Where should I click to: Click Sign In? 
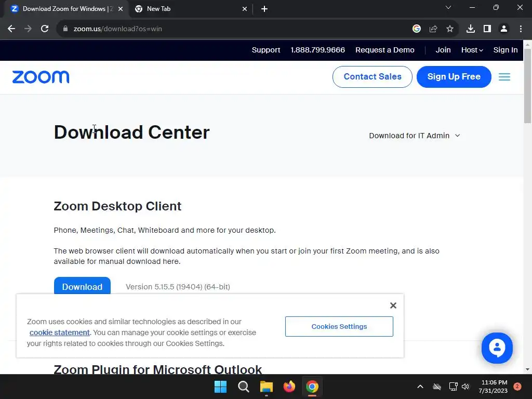(x=506, y=50)
